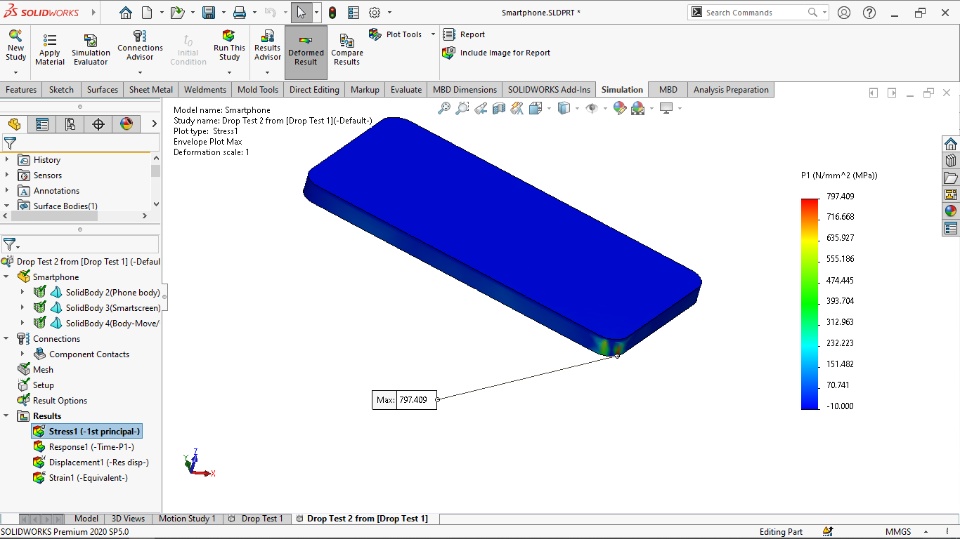The height and width of the screenshot is (539, 960).
Task: Open the View Settings monitor icon
Action: (666, 108)
